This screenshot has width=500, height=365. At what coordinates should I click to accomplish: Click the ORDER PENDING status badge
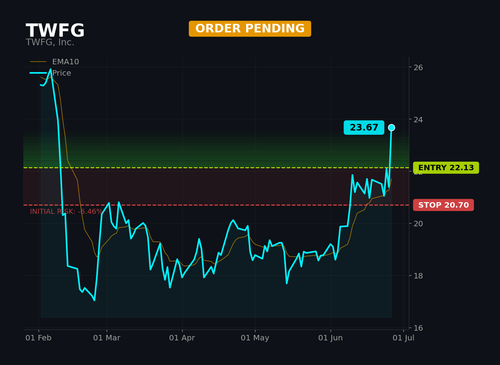tap(250, 29)
